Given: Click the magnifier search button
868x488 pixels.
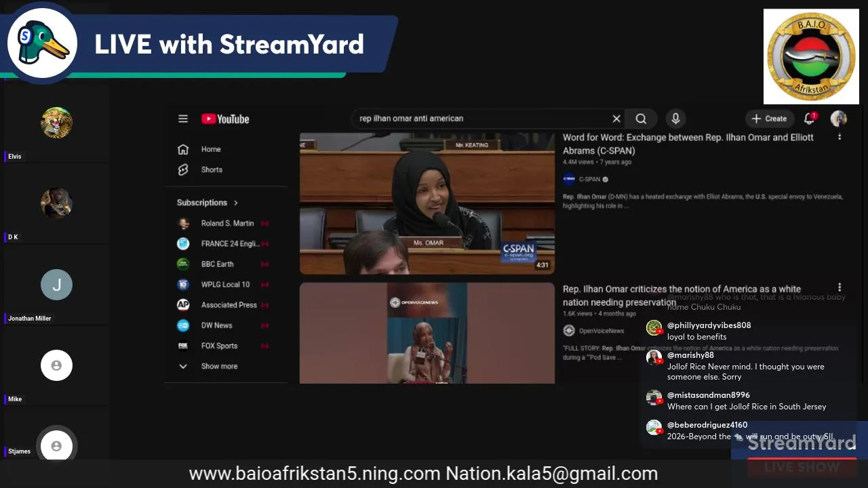Looking at the screenshot, I should click(x=641, y=119).
